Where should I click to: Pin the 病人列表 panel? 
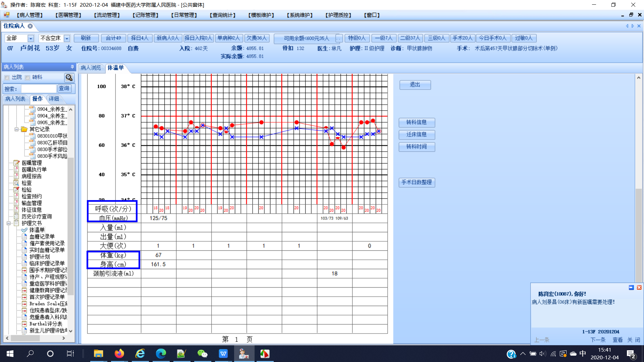click(x=72, y=67)
